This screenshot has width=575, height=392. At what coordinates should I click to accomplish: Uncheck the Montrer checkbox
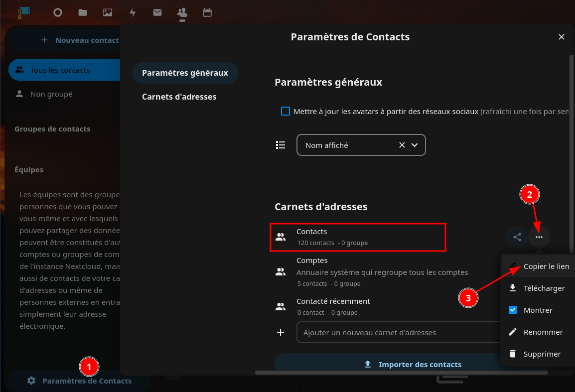click(x=513, y=310)
